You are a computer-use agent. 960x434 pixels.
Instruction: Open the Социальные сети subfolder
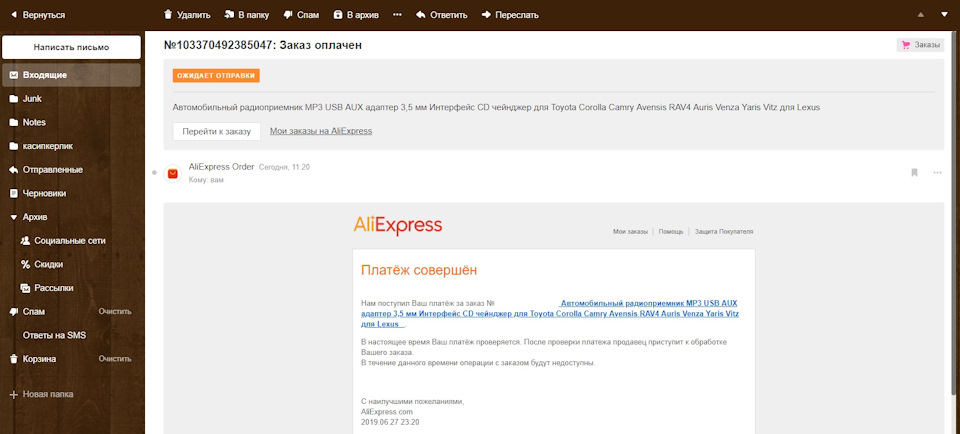[72, 241]
